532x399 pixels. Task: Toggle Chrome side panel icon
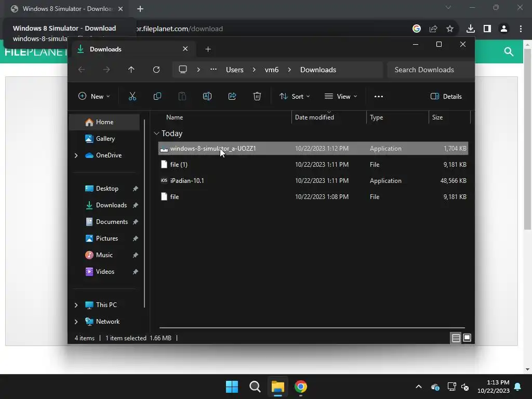(487, 29)
